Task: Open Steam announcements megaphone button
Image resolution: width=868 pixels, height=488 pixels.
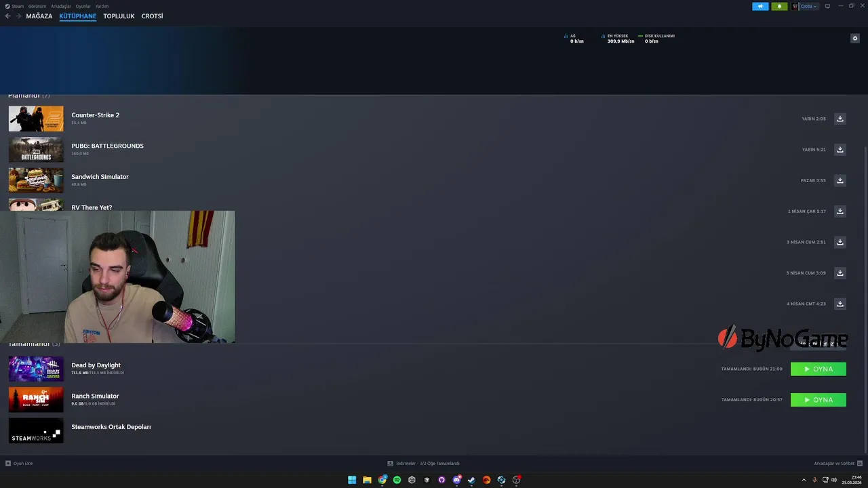Action: (760, 6)
